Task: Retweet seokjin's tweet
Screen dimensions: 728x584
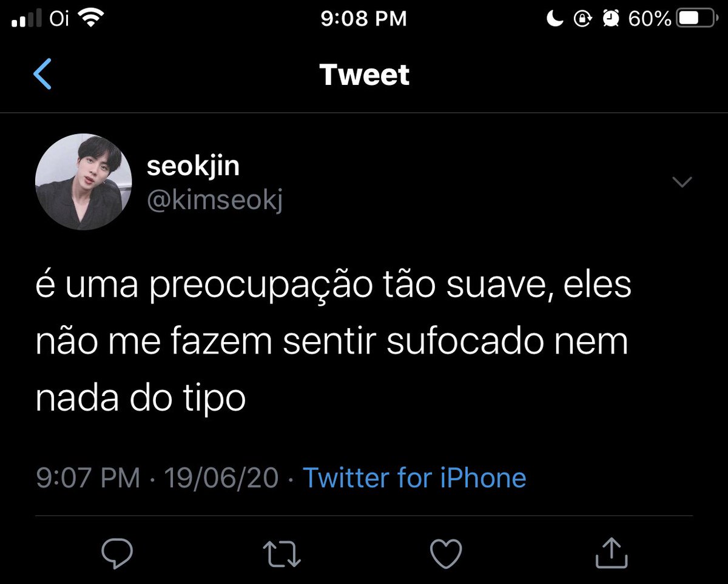Action: (281, 554)
